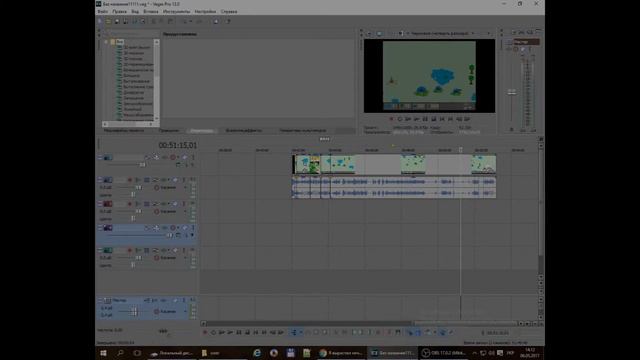Arm audio track 2 for recording

click(x=130, y=180)
